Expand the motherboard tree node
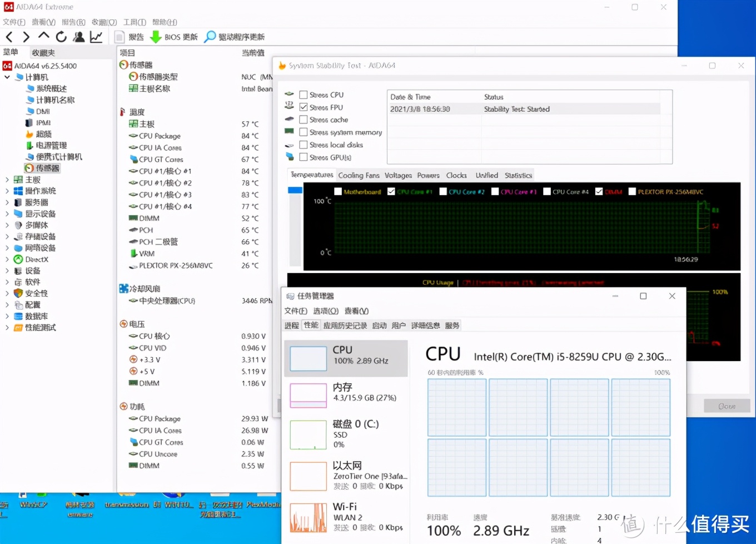The image size is (756, 544). point(7,180)
